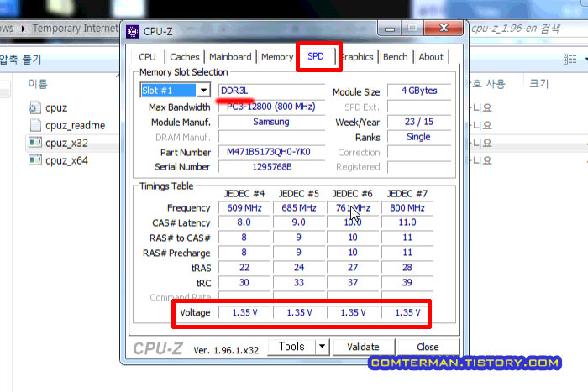The height and width of the screenshot is (392, 588).
Task: Click the DDR3L memory type field
Action: tap(271, 91)
